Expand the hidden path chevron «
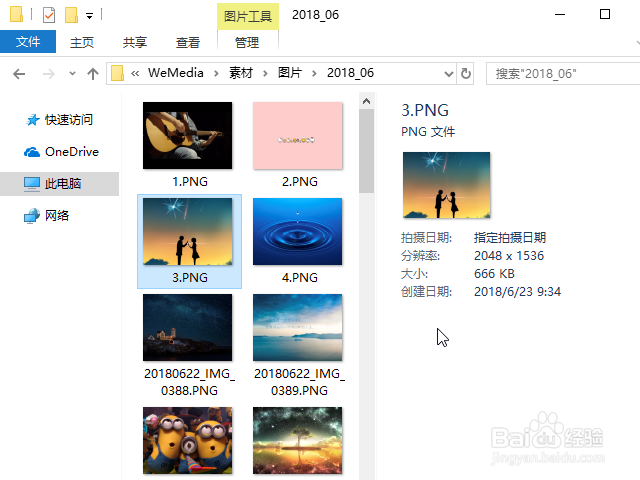The image size is (640, 480). coord(135,73)
